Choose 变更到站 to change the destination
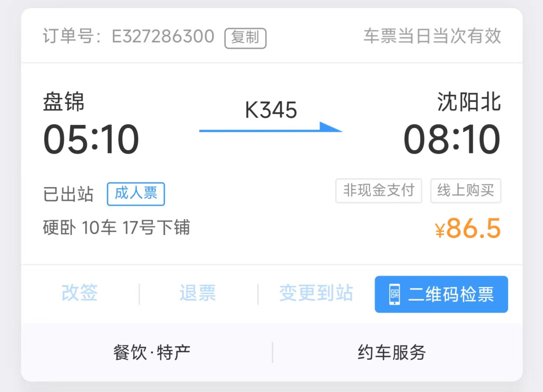 [316, 293]
